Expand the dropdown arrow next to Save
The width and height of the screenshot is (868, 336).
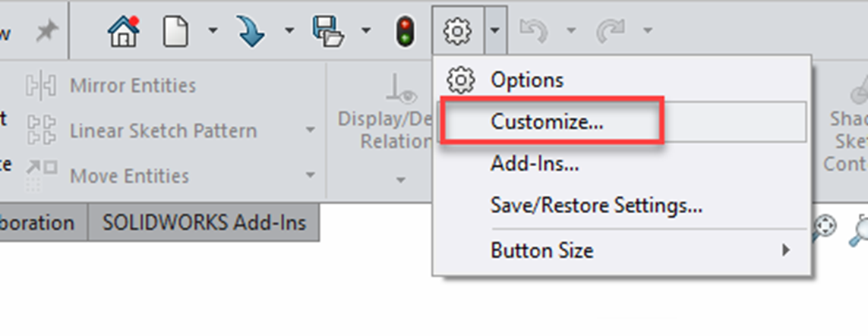coord(366,30)
